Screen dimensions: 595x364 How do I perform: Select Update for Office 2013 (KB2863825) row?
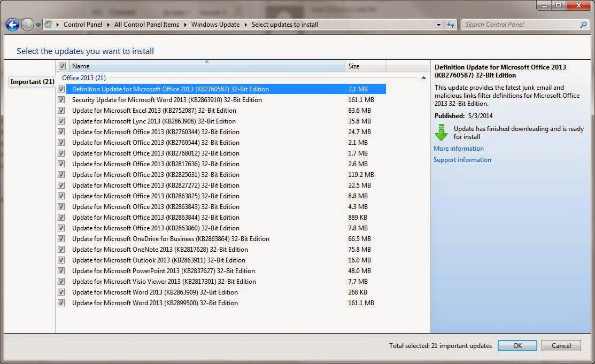(x=226, y=196)
